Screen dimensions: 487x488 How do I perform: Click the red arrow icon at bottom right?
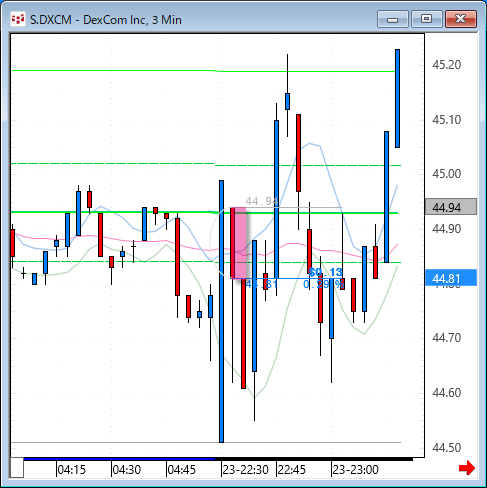pyautogui.click(x=467, y=468)
